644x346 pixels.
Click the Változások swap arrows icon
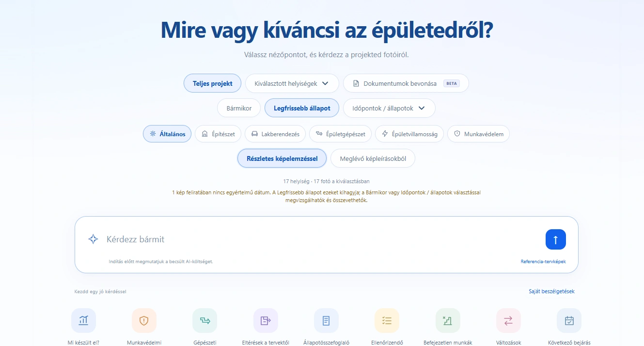508,320
